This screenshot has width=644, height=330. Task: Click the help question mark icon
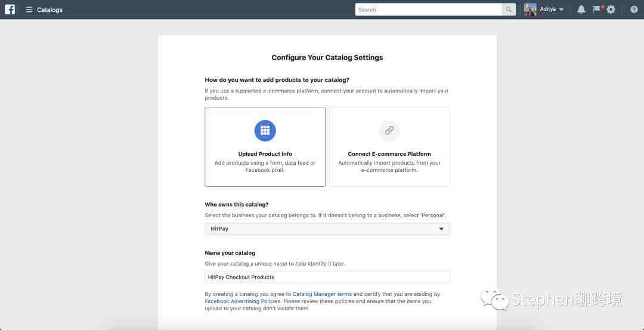click(x=634, y=10)
